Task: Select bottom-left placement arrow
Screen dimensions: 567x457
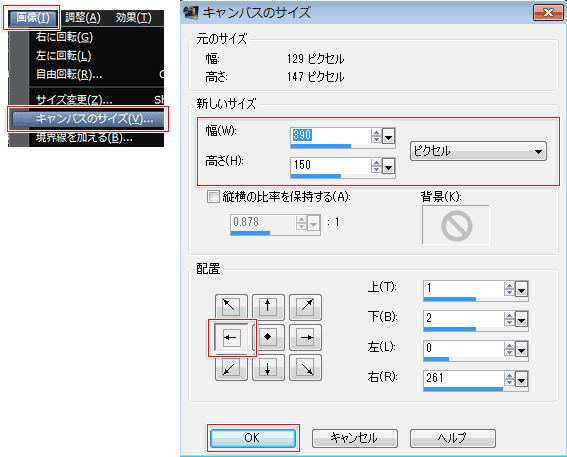Action: [x=231, y=368]
